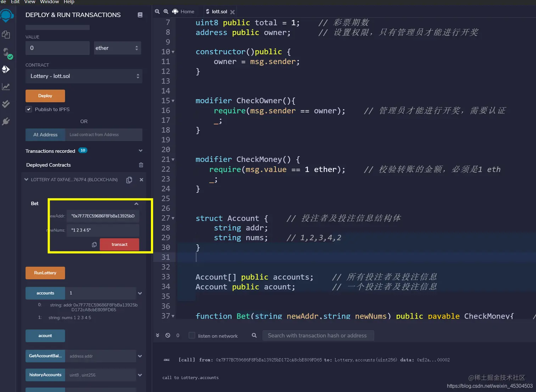This screenshot has width=536, height=392.
Task: Open the Help menu
Action: coord(69,2)
